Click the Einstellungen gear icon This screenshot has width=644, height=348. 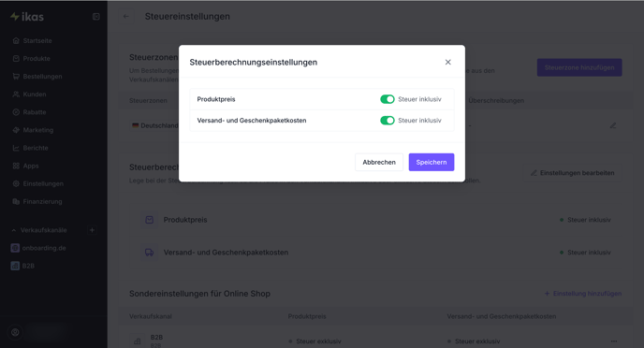pos(16,184)
